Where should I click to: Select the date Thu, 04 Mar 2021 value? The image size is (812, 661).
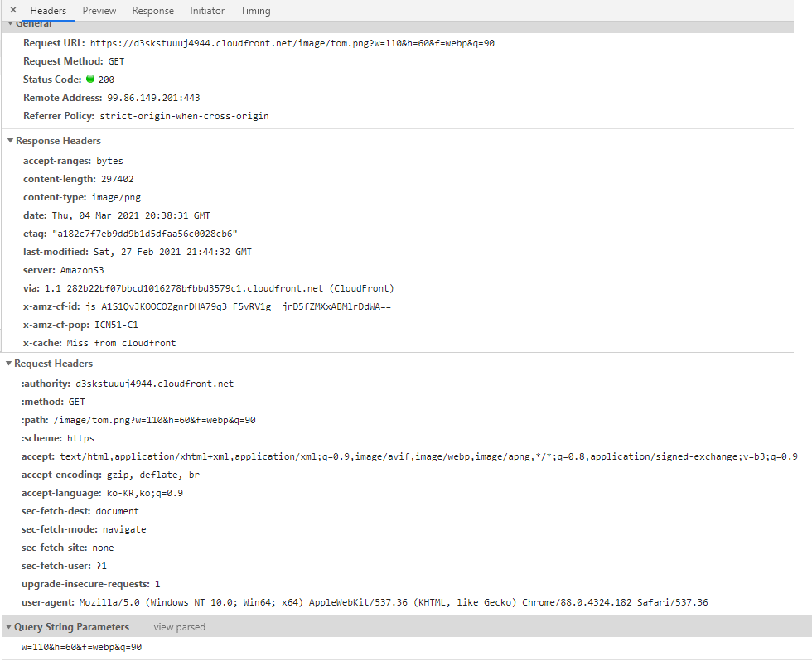click(x=131, y=215)
